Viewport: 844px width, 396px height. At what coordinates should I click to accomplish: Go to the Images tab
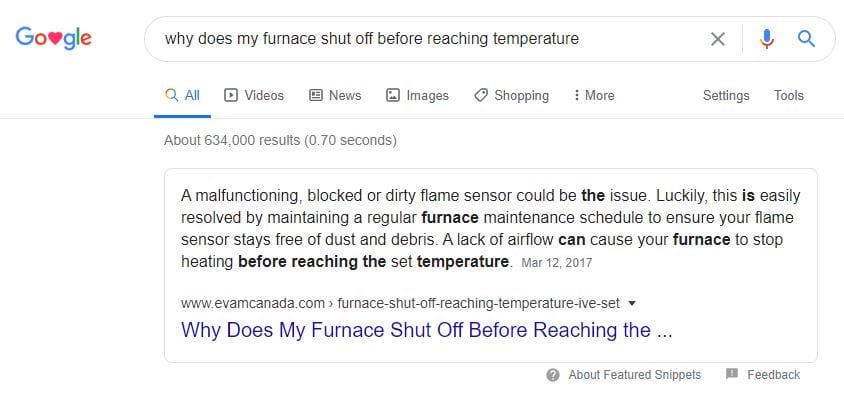417,96
